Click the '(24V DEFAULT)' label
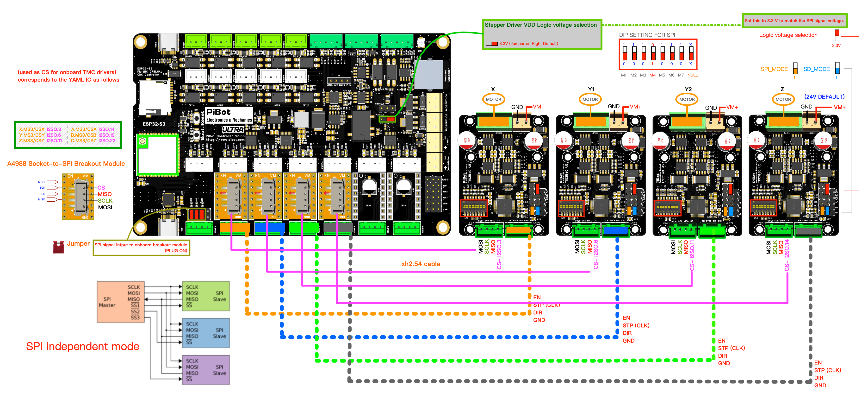Viewport: 868px width, 409px height. 824,96
